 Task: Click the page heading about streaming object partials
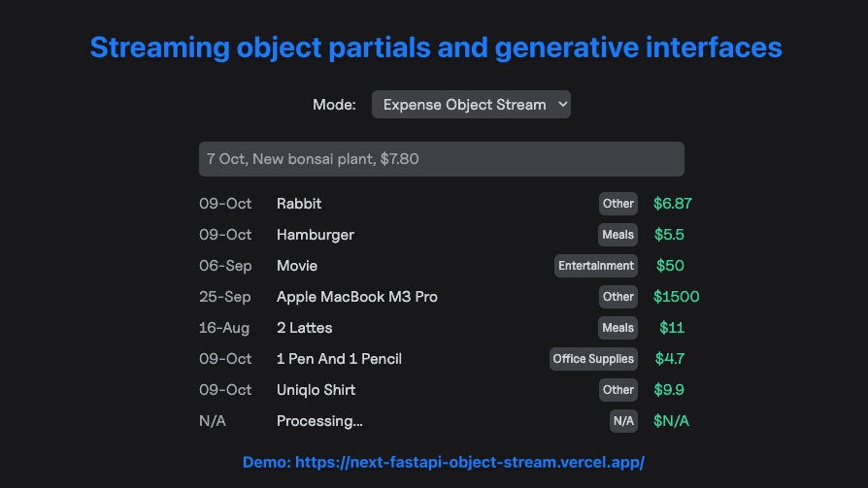436,47
